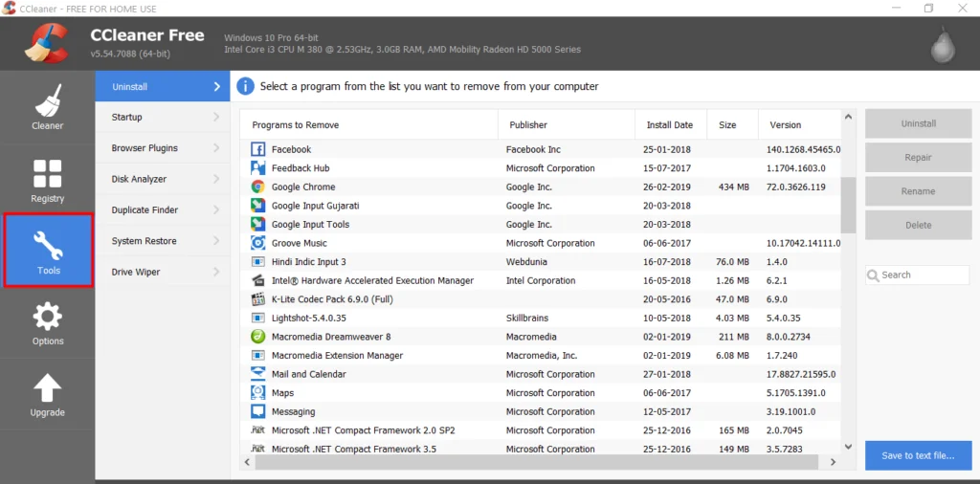Open the Cleaner section broom icon

coord(48,100)
